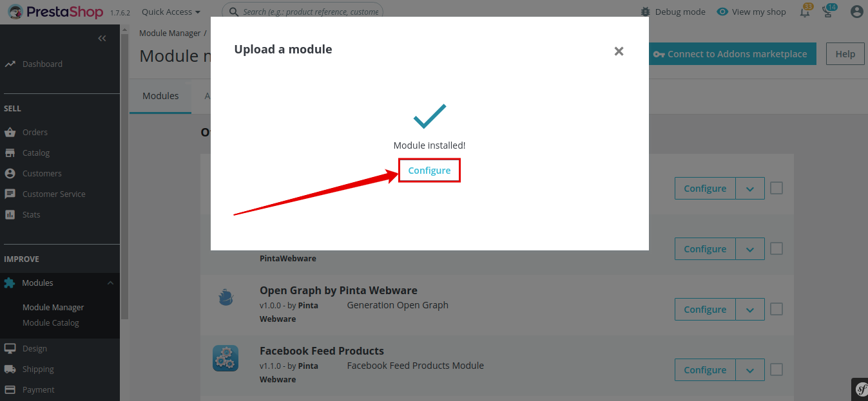The height and width of the screenshot is (401, 868).
Task: Click the Orders basket icon
Action: click(10, 133)
